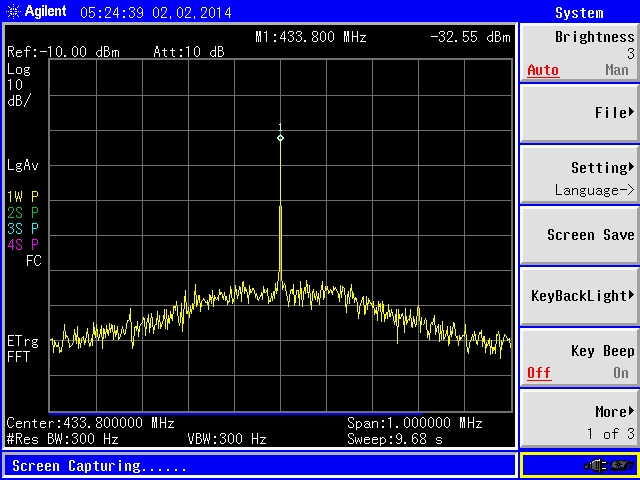Switch Brightness mode to Man
Screen dimensions: 640x480
[617, 71]
